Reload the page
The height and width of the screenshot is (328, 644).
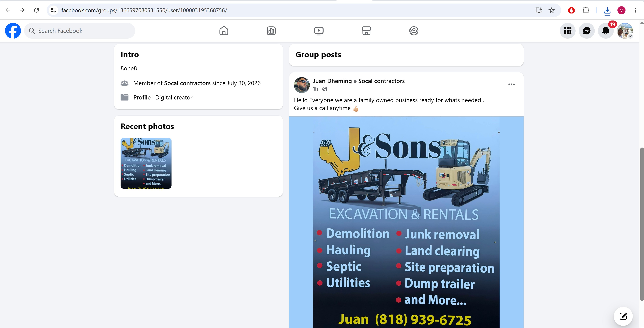click(36, 10)
